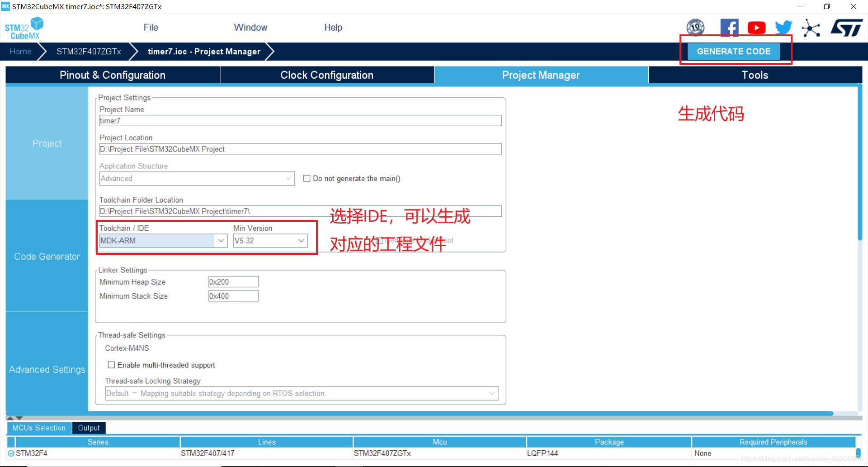Open the Twitter bird icon link
868x467 pixels.
pos(783,28)
